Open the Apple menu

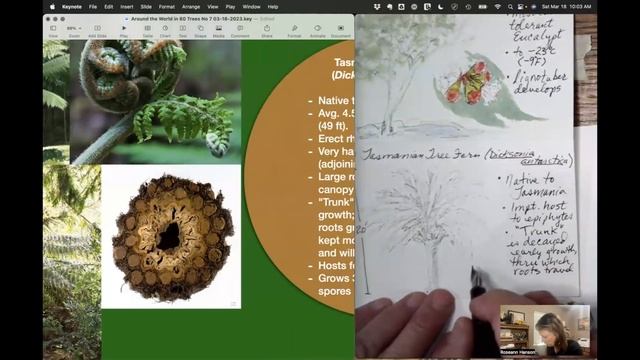tap(52, 7)
